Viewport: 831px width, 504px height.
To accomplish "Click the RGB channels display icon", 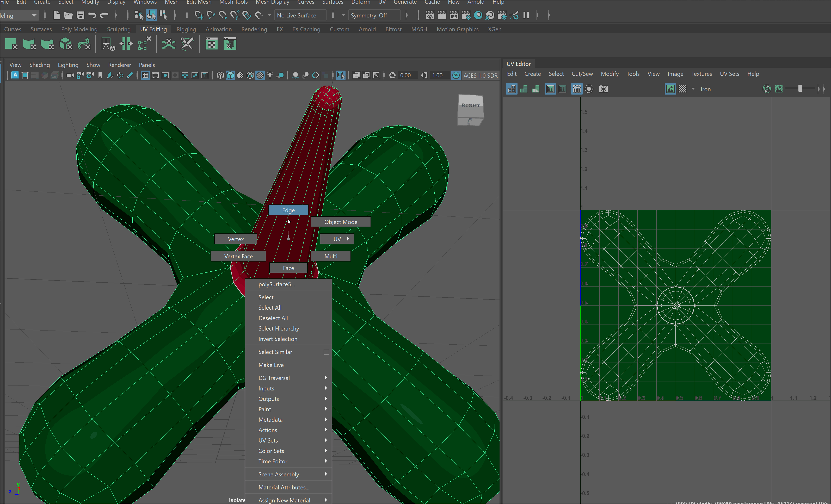I will 766,89.
